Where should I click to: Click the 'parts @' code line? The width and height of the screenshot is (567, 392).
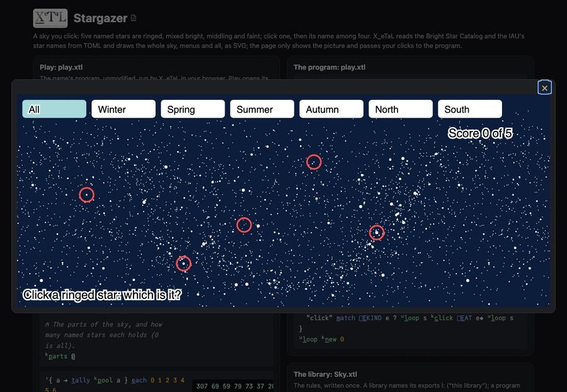tap(60, 356)
